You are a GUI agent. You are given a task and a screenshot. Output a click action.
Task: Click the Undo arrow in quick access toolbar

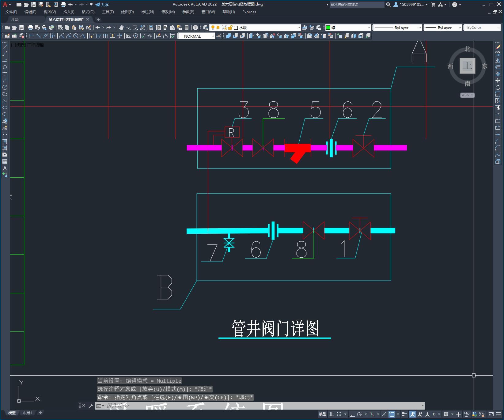pyautogui.click(x=70, y=5)
